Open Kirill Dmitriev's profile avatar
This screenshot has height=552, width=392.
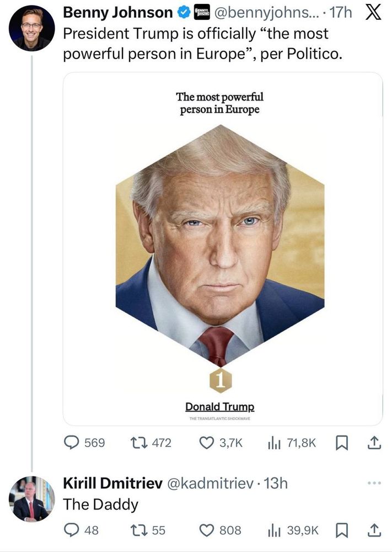31,499
